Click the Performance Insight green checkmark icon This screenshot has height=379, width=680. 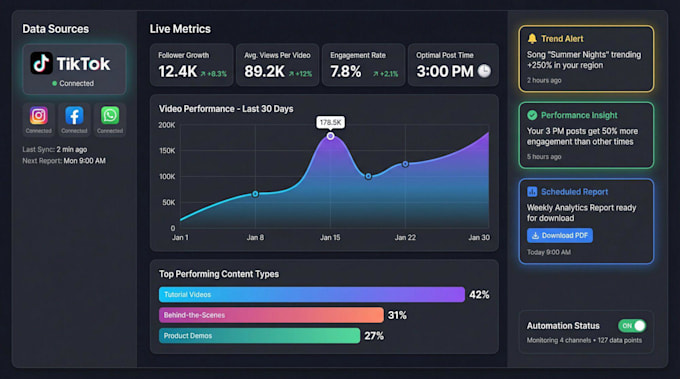click(532, 115)
